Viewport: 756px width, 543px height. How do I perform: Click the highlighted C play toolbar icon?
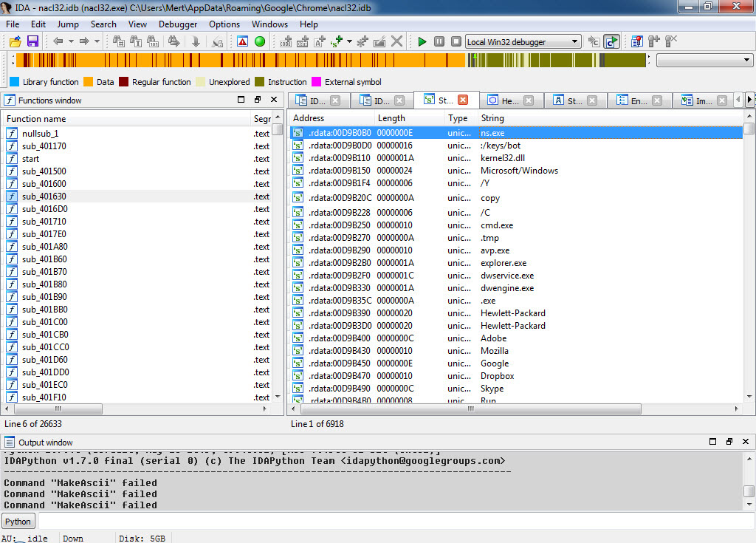tap(612, 41)
